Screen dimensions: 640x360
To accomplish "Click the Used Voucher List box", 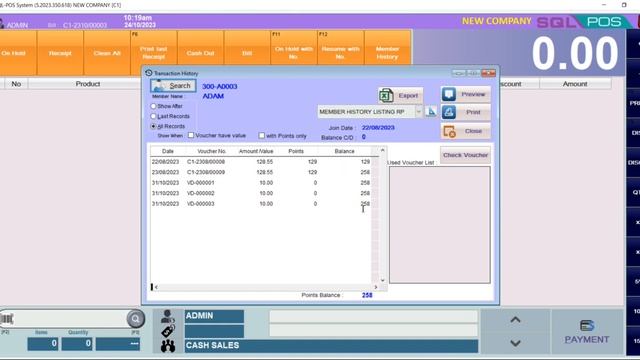I will coord(440,224).
